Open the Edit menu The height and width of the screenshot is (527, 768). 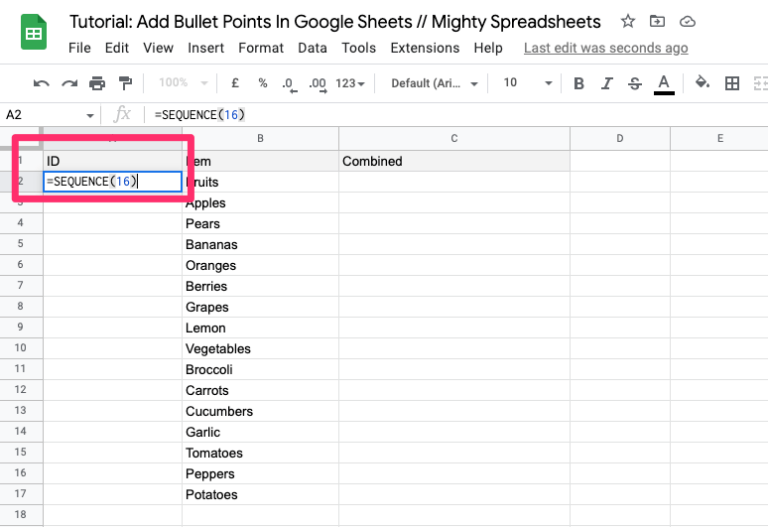[117, 48]
